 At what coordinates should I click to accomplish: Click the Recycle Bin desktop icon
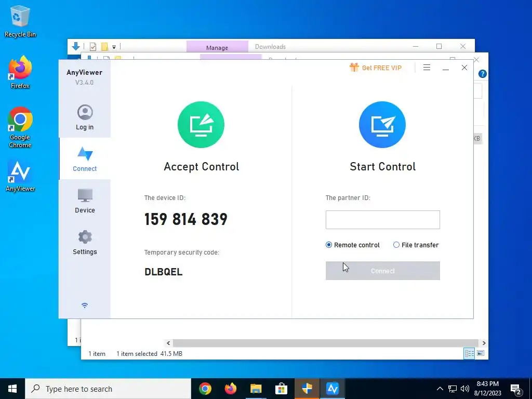pos(20,21)
